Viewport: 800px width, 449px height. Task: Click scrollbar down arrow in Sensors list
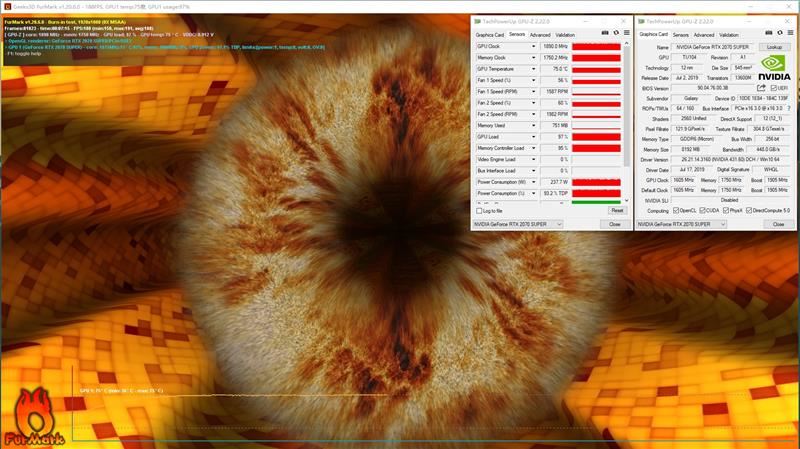pos(627,201)
